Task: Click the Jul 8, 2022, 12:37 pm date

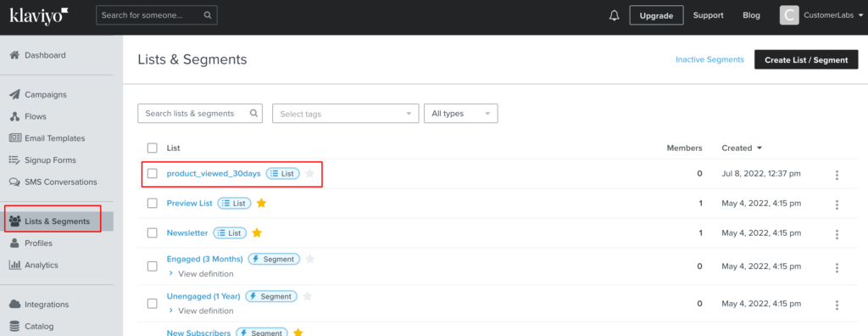Action: [x=761, y=174]
